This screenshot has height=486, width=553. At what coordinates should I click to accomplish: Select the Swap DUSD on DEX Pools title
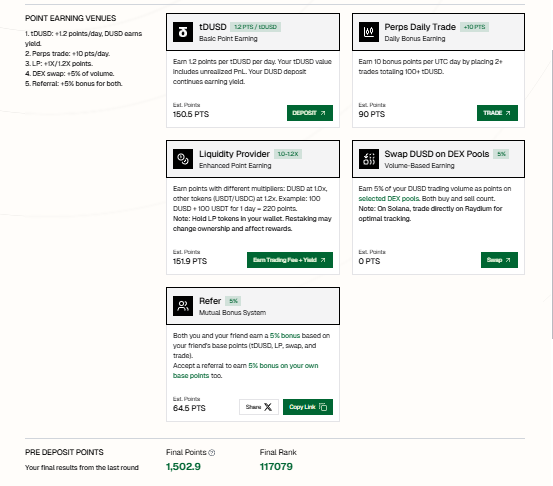coord(437,154)
